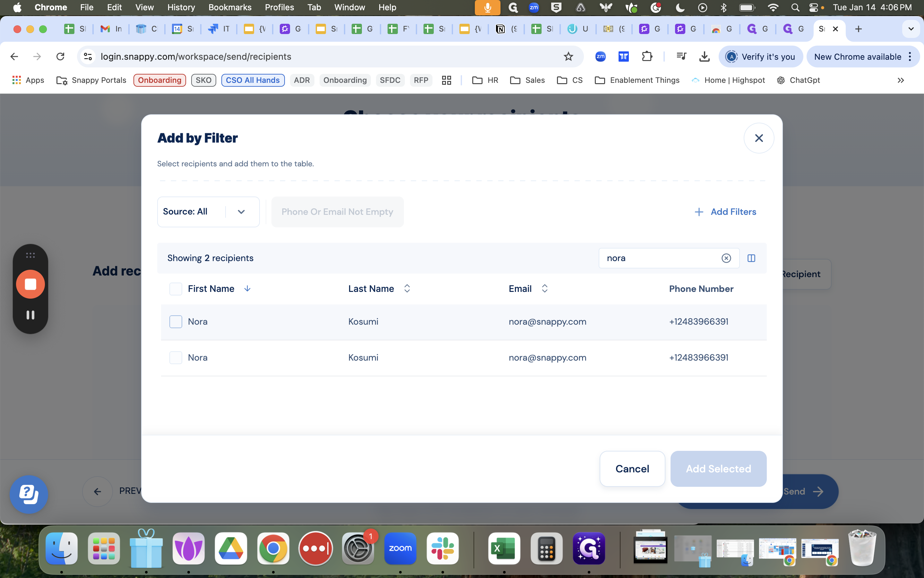Open the Chrome tab search dropdown
The width and height of the screenshot is (924, 578).
(911, 29)
